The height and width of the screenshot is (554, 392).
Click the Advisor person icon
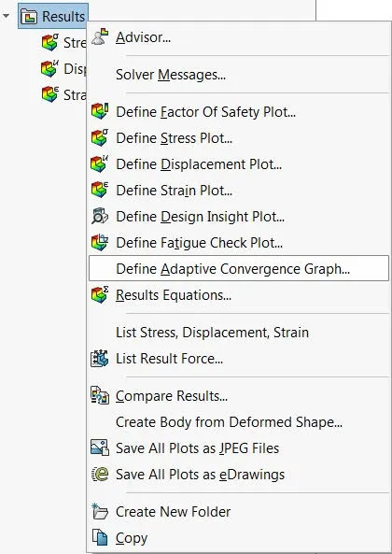point(100,36)
